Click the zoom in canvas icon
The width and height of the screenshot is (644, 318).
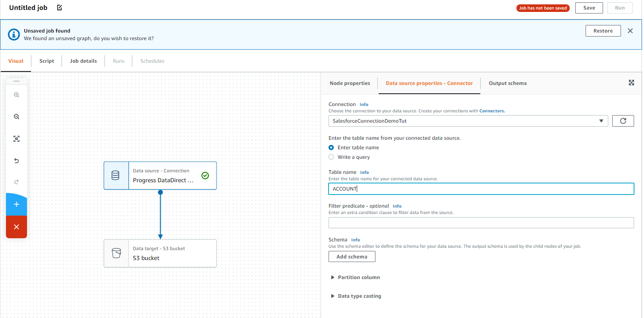click(x=16, y=95)
